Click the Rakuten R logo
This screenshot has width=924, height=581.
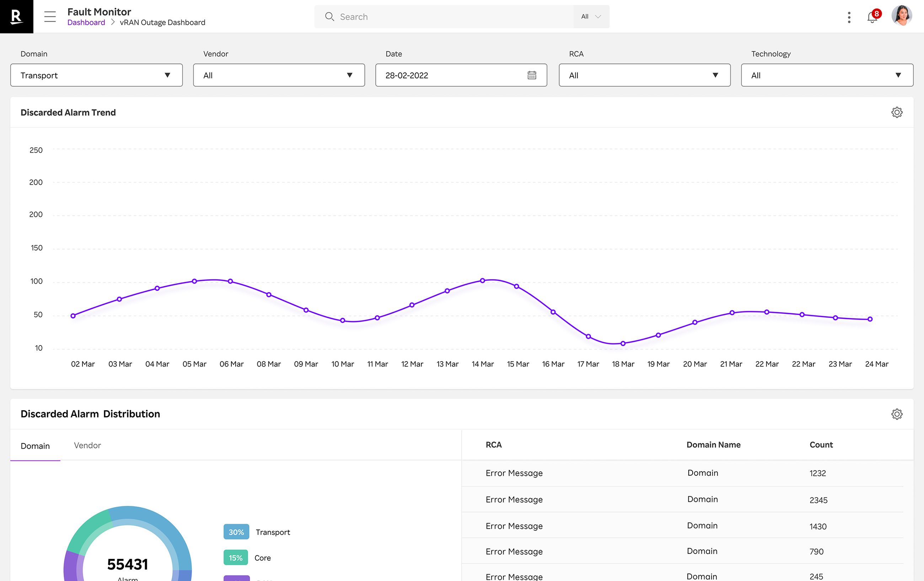pos(16,16)
